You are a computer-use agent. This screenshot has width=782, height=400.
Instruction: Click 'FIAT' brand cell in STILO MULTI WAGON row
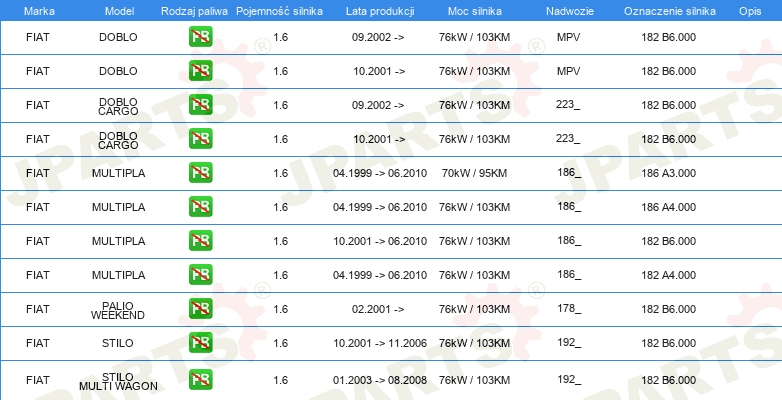38,380
